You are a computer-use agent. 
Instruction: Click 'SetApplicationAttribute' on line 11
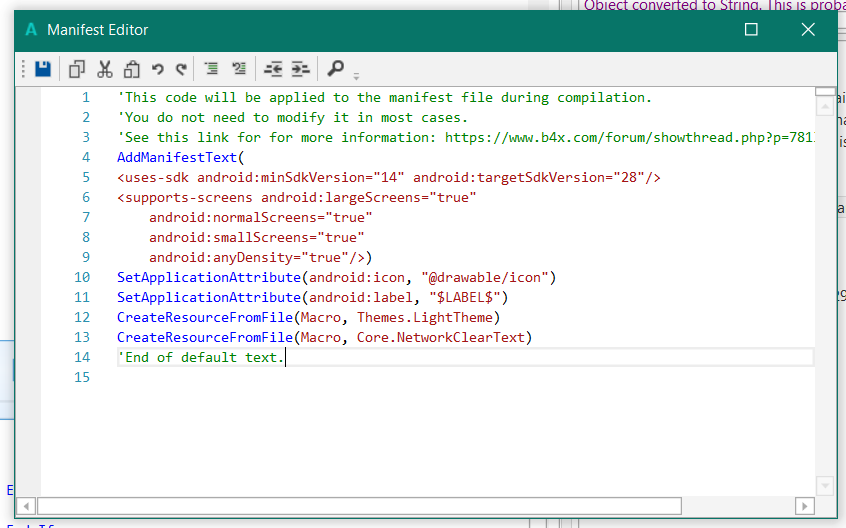[209, 297]
